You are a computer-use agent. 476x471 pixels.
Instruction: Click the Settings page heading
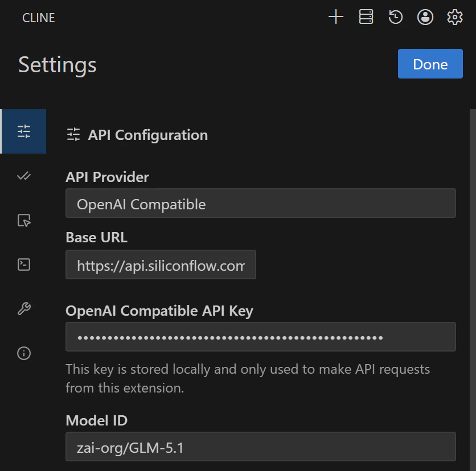58,64
